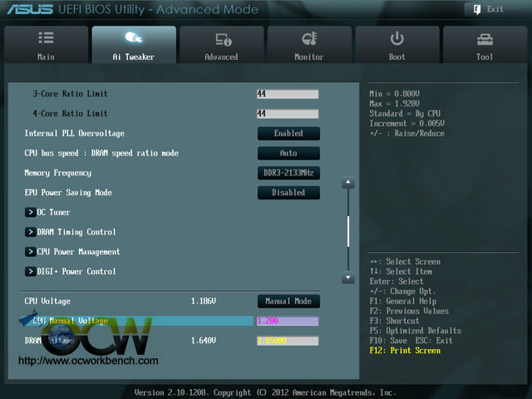
Task: Click the version copyright footer text
Action: [265, 392]
